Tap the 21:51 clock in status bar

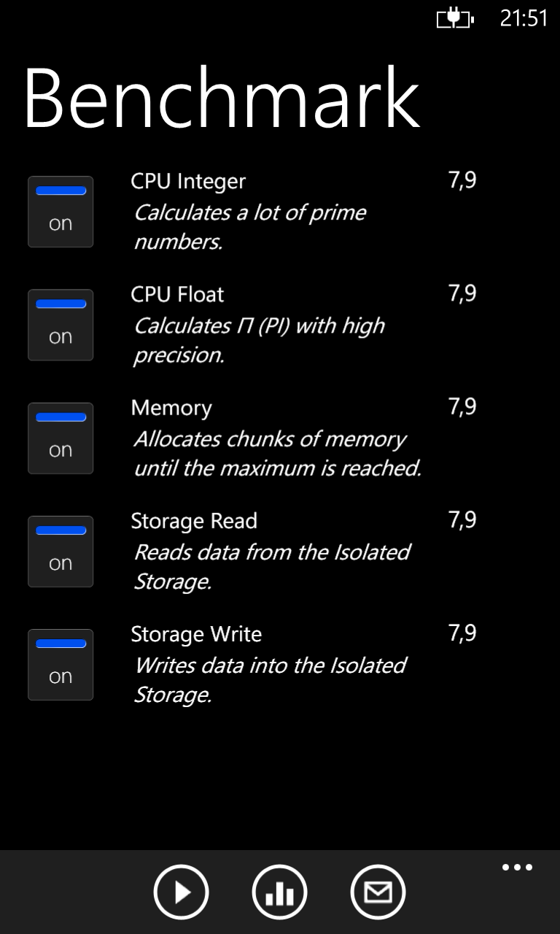pyautogui.click(x=524, y=18)
